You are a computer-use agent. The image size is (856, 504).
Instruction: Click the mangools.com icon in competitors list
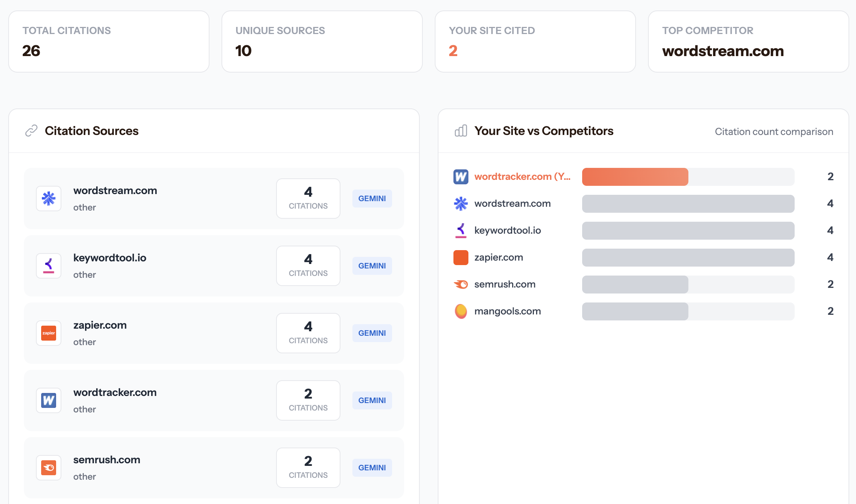tap(461, 311)
